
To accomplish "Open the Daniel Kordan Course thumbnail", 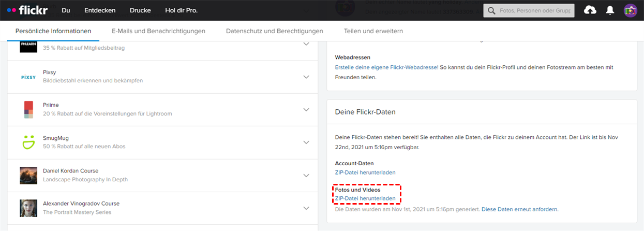I will (x=28, y=175).
